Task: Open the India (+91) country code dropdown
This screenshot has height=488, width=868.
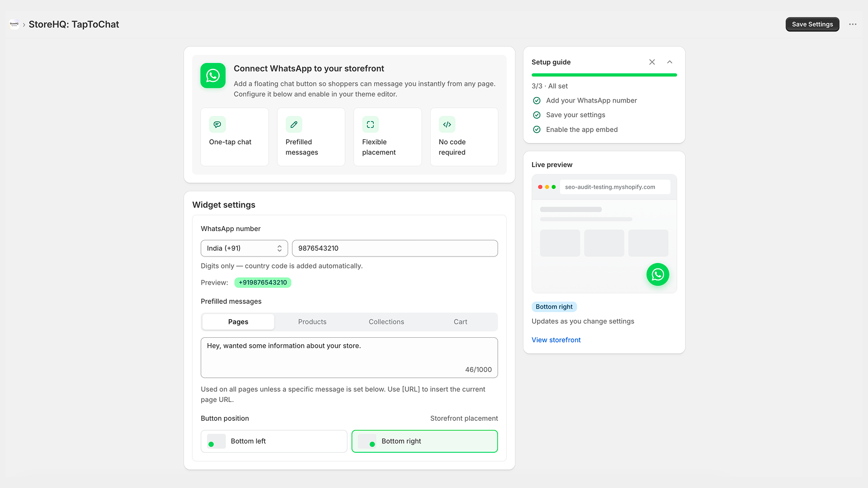Action: pyautogui.click(x=244, y=248)
